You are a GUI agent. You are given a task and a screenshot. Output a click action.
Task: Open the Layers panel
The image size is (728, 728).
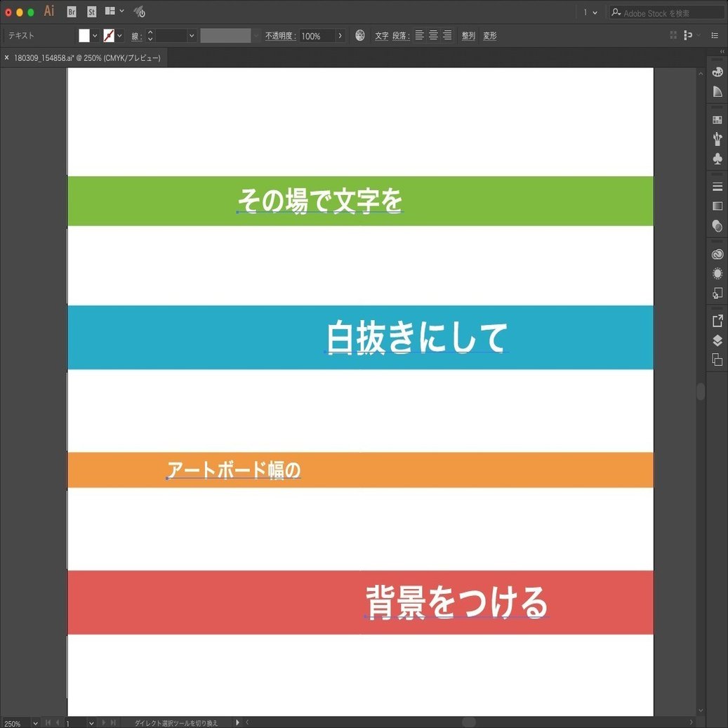[x=717, y=340]
